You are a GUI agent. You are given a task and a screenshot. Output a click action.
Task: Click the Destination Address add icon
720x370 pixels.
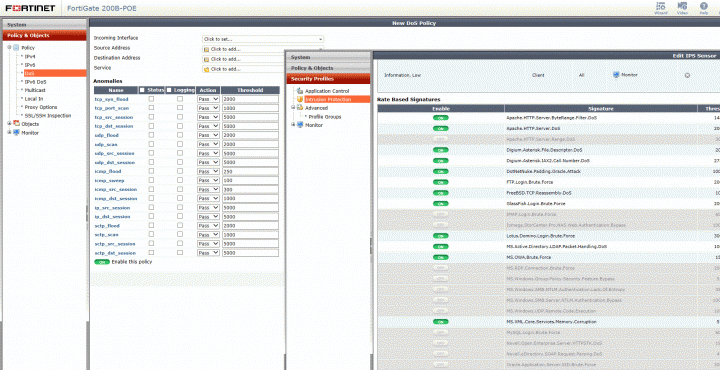[x=207, y=59]
